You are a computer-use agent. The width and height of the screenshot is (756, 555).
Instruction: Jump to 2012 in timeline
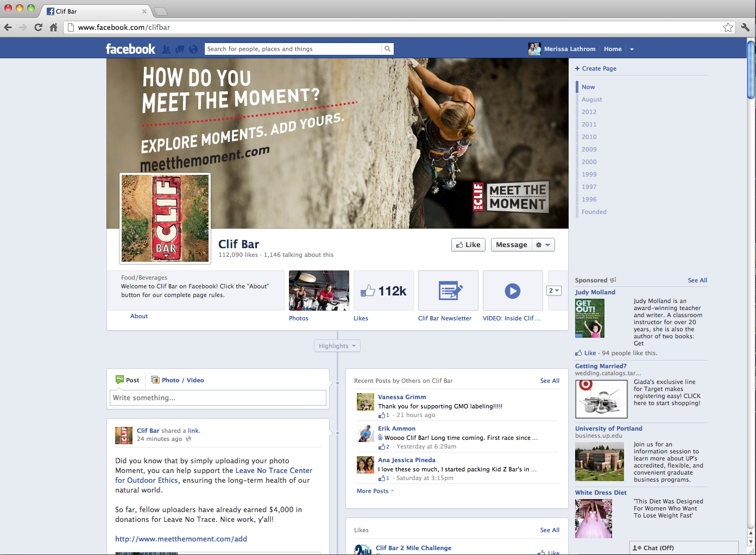click(x=589, y=112)
